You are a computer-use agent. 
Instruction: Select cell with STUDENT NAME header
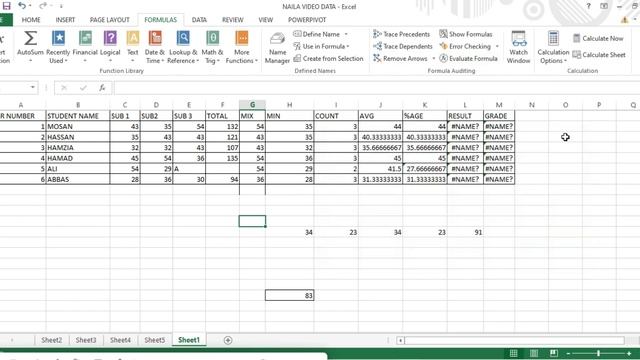(78, 116)
